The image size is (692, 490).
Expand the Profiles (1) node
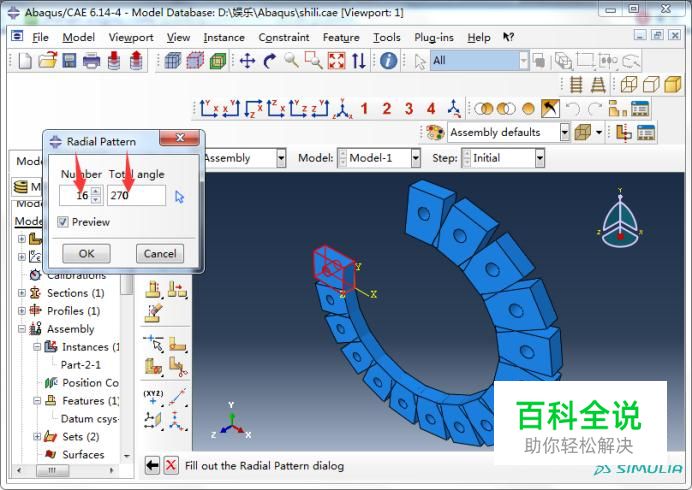21,311
